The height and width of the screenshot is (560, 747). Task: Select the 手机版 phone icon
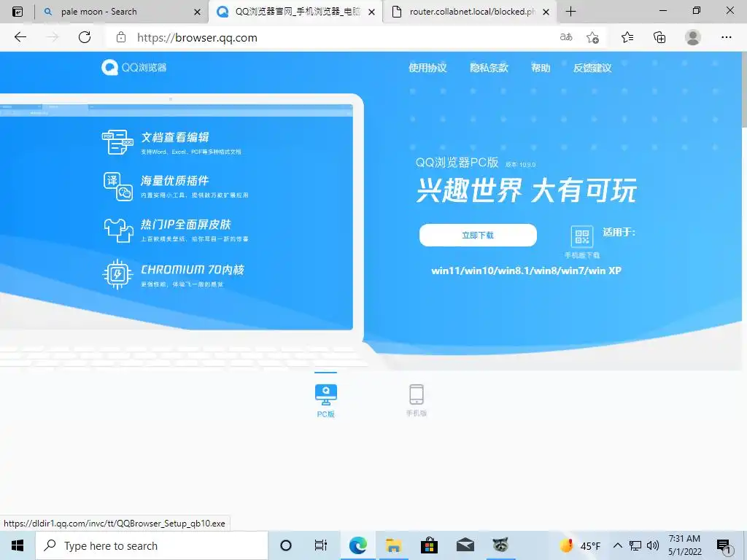417,394
